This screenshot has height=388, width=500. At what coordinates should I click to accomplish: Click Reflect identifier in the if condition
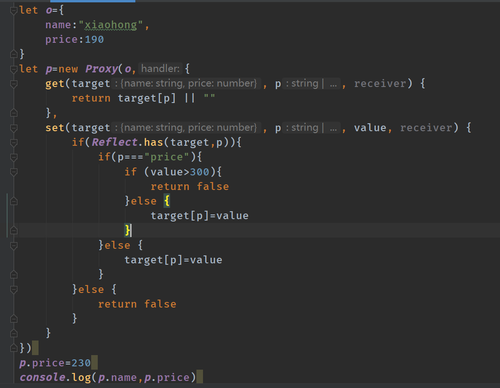(114, 142)
